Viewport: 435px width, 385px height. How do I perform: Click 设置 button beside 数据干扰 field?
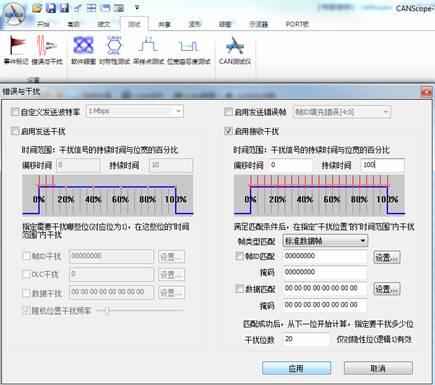[171, 293]
